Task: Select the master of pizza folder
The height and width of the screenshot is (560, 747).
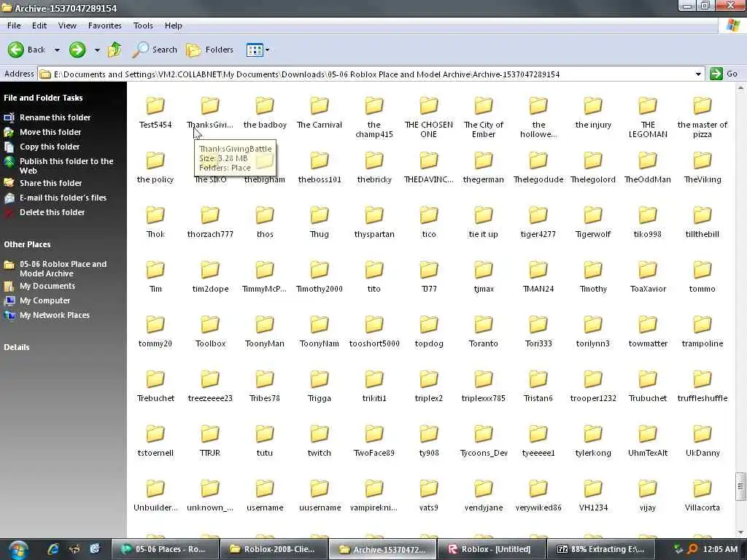Action: (x=703, y=106)
